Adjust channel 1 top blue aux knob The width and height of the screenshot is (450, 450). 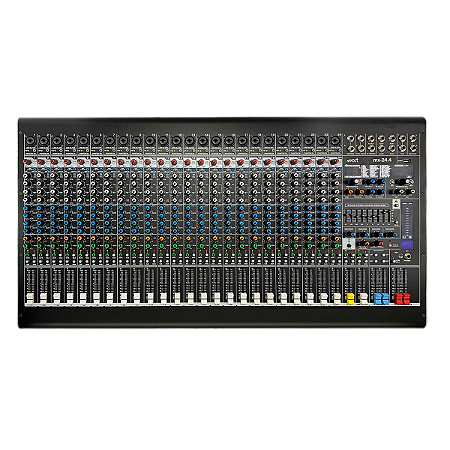coord(26,208)
